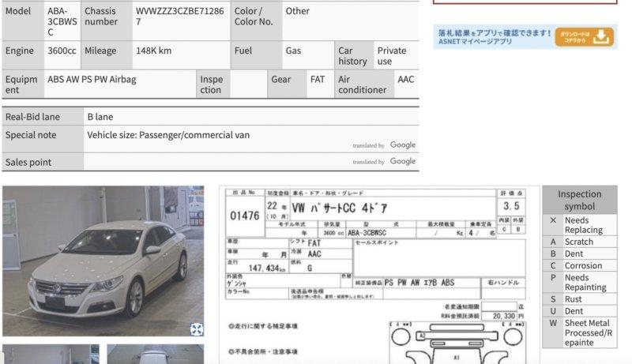632x364 pixels.
Task: Click the 148K km mileage value
Action: 153,51
